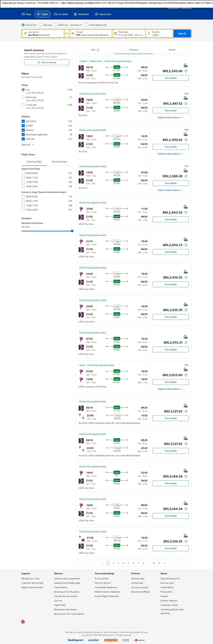Click the price info icon beside BRL2,345.08
This screenshot has height=644, width=213.
coord(186,71)
